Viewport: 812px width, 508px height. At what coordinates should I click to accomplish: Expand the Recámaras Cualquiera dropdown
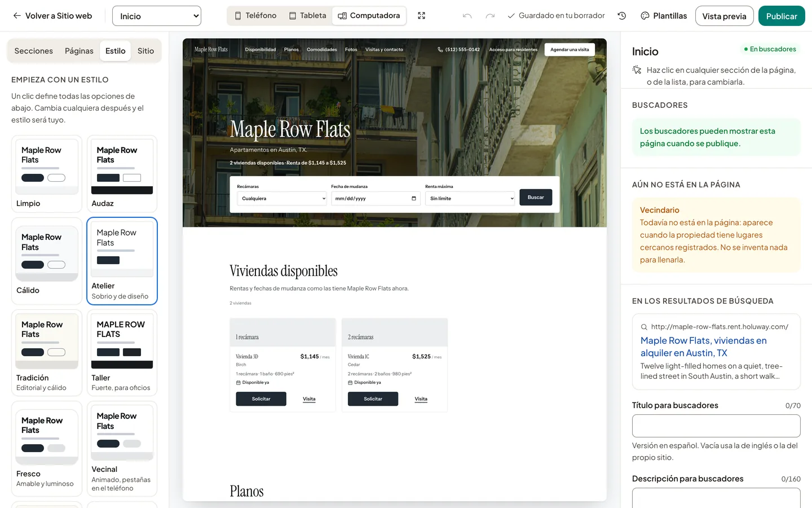click(282, 199)
